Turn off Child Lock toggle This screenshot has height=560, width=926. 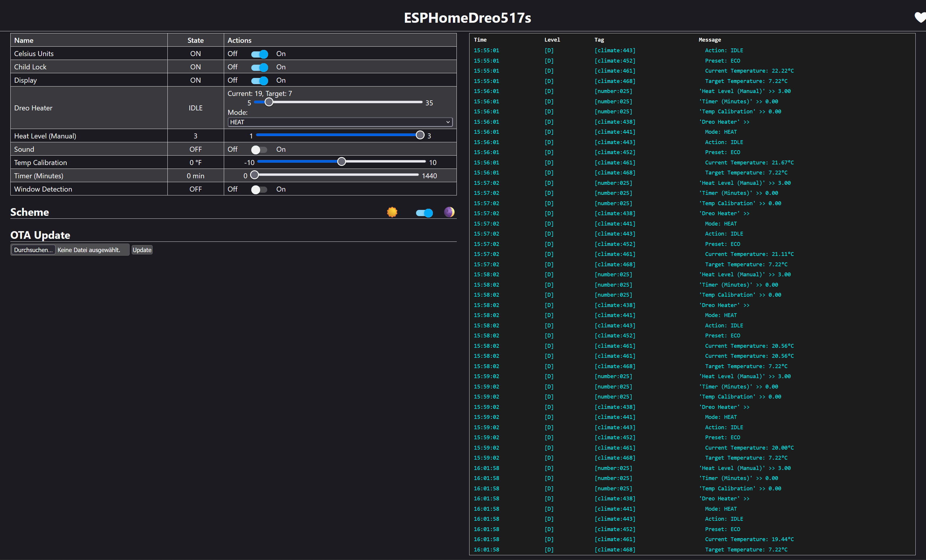[259, 67]
